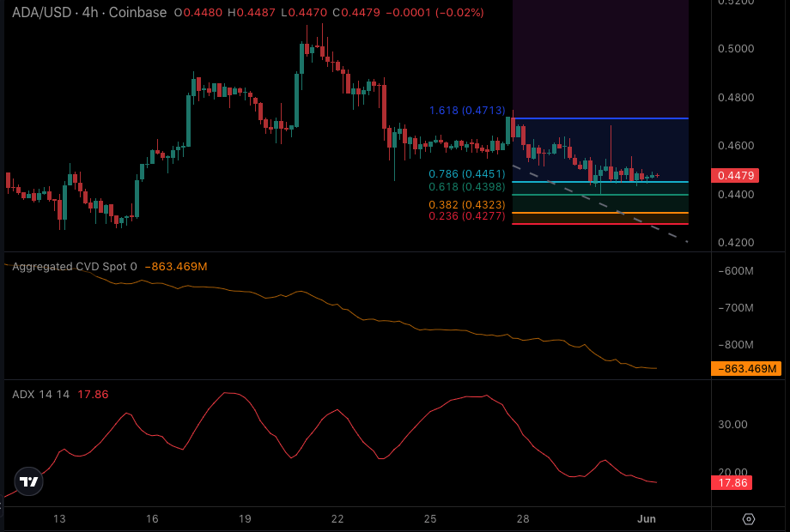This screenshot has width=790, height=532.
Task: Click the red 0.4479 price badge
Action: (x=735, y=175)
